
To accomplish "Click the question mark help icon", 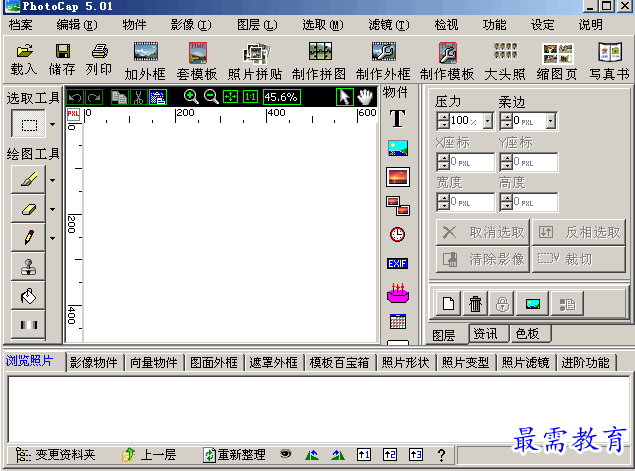I will [441, 456].
